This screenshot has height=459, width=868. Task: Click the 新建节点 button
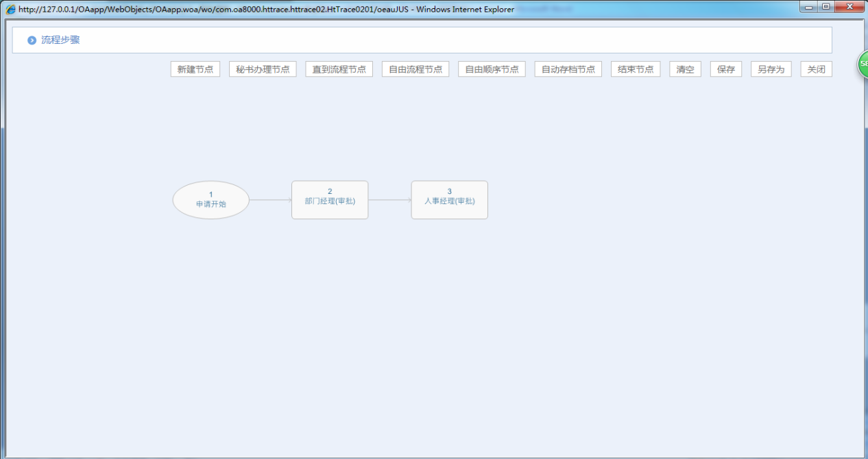195,69
